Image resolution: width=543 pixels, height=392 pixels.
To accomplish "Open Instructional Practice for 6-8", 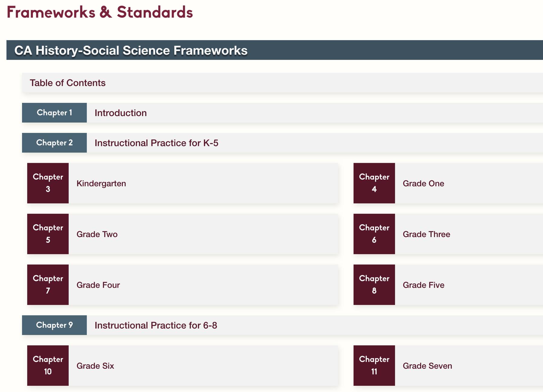I will click(x=156, y=325).
